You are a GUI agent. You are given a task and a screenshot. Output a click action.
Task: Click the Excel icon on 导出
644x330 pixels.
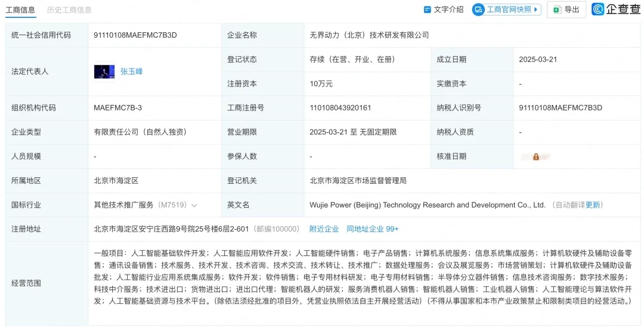(x=556, y=10)
